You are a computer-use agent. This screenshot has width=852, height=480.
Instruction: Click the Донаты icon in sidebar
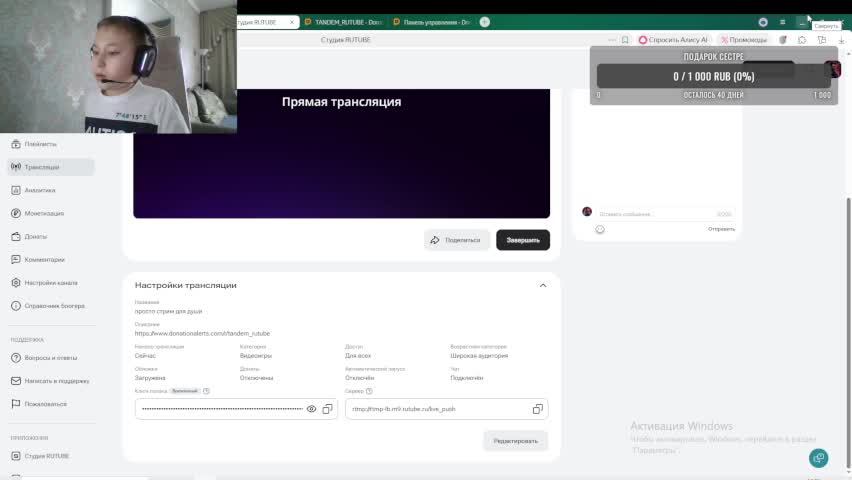pos(16,236)
